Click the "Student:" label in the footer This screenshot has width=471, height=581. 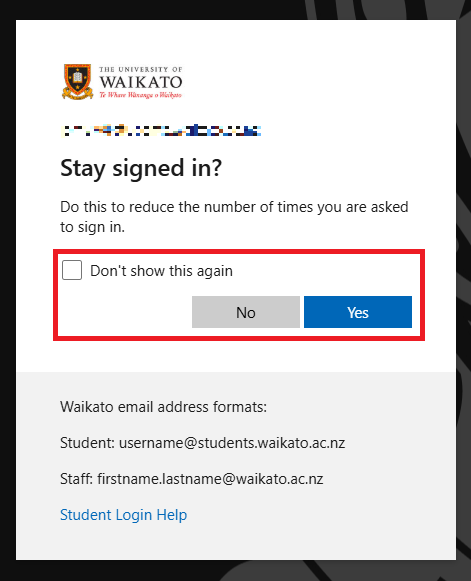[x=87, y=443]
